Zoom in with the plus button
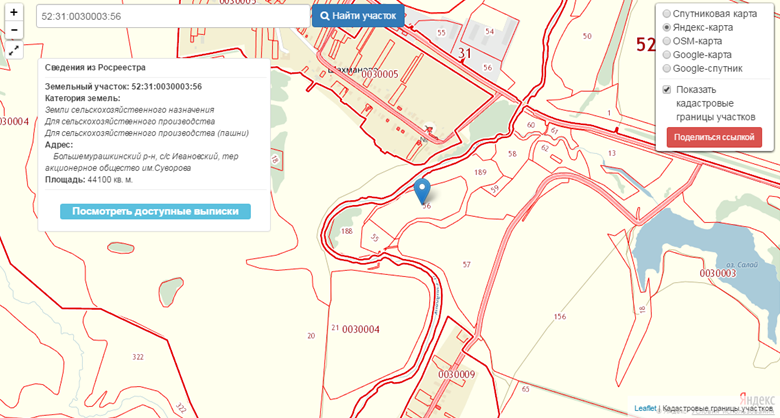This screenshot has height=418, width=780. (14, 12)
